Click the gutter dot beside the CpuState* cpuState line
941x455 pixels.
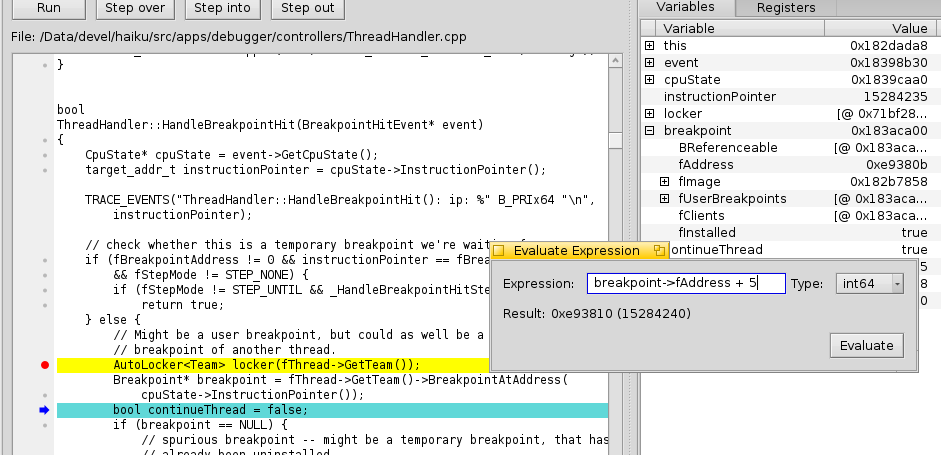tap(44, 155)
